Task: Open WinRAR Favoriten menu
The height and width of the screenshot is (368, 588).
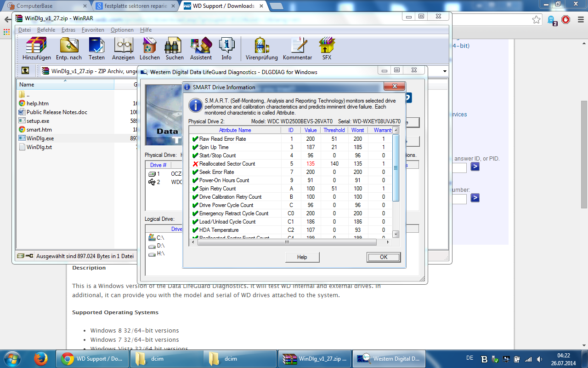Action: click(x=93, y=30)
